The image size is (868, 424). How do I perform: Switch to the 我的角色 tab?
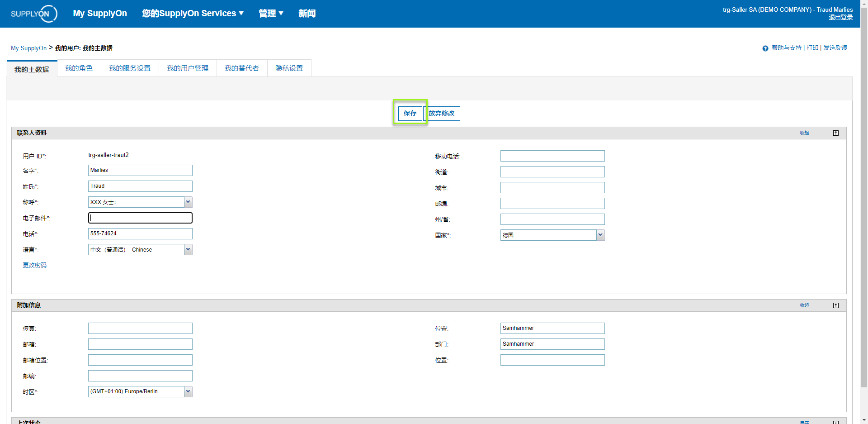click(x=79, y=68)
